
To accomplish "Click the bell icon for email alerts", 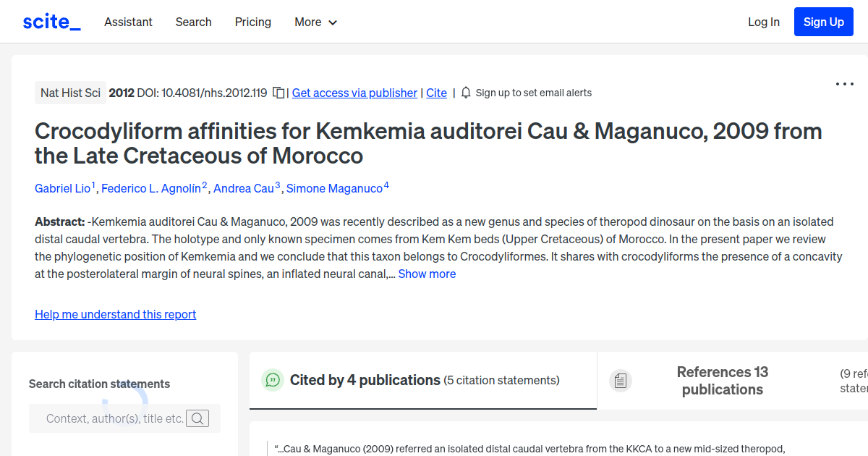I will [466, 93].
